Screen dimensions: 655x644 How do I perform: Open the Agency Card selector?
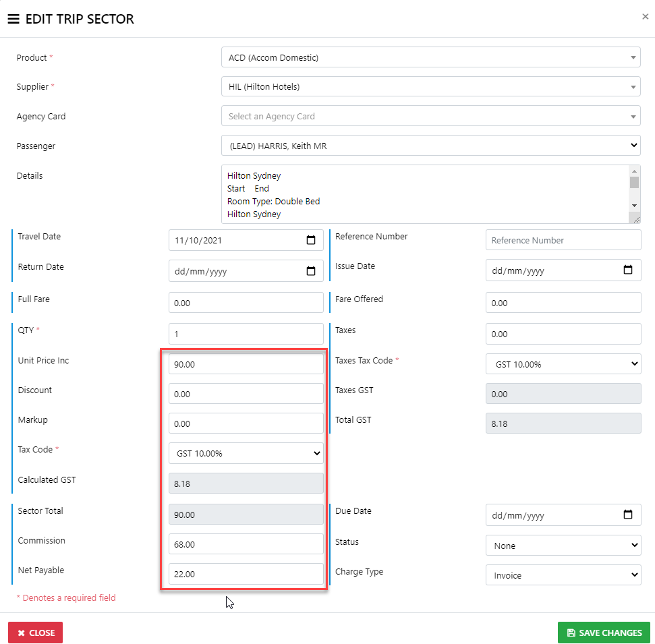click(430, 116)
